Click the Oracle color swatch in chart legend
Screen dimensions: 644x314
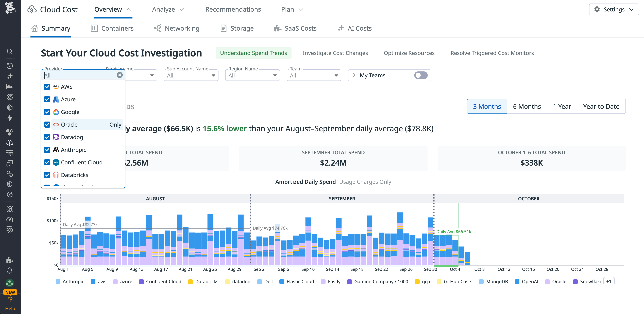[x=547, y=281]
